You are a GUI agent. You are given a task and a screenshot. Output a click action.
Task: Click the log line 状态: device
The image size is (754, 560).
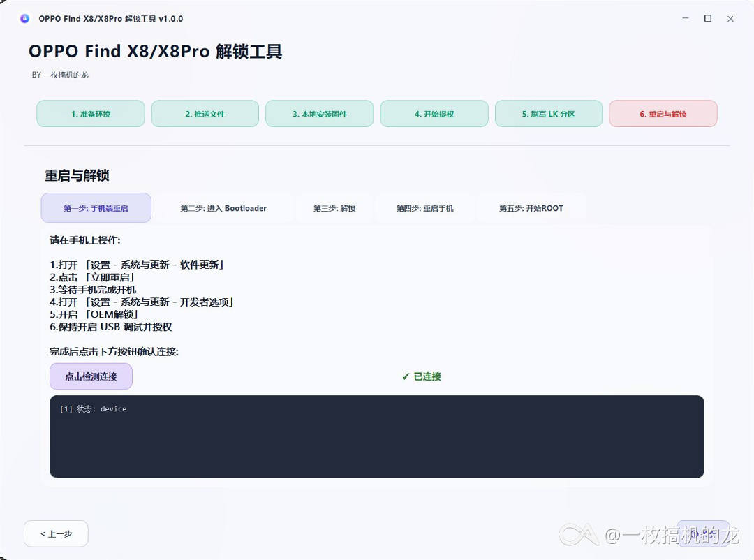point(94,409)
